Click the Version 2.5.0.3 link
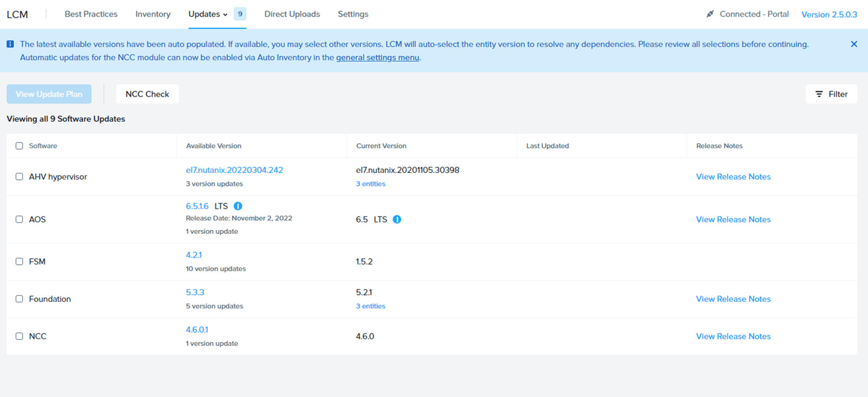This screenshot has height=397, width=868. point(829,14)
